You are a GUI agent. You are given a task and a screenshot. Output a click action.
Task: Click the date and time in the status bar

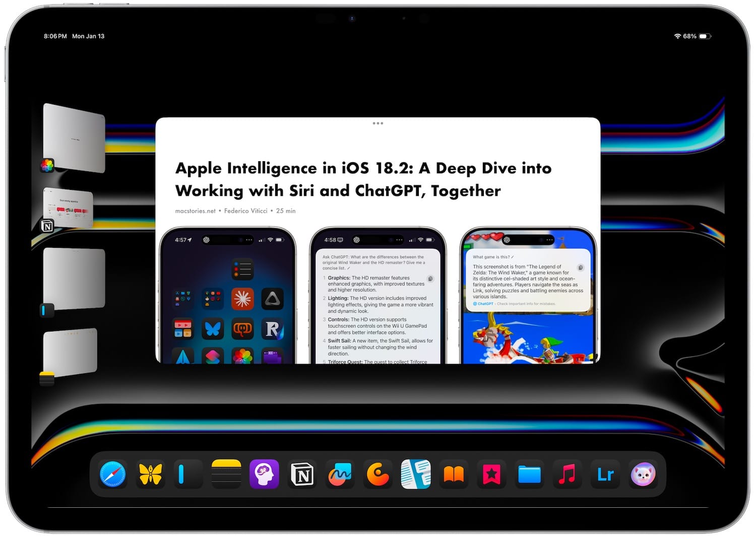[x=74, y=36]
